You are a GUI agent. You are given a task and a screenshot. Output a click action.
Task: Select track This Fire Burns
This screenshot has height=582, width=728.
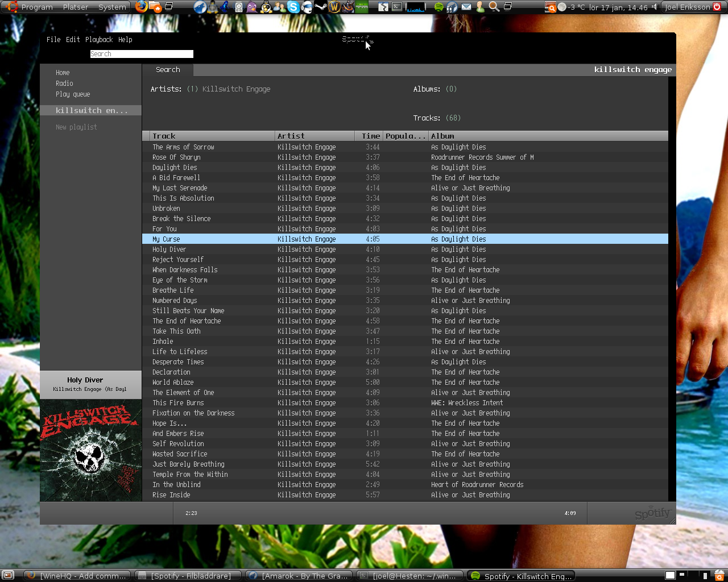(405, 403)
